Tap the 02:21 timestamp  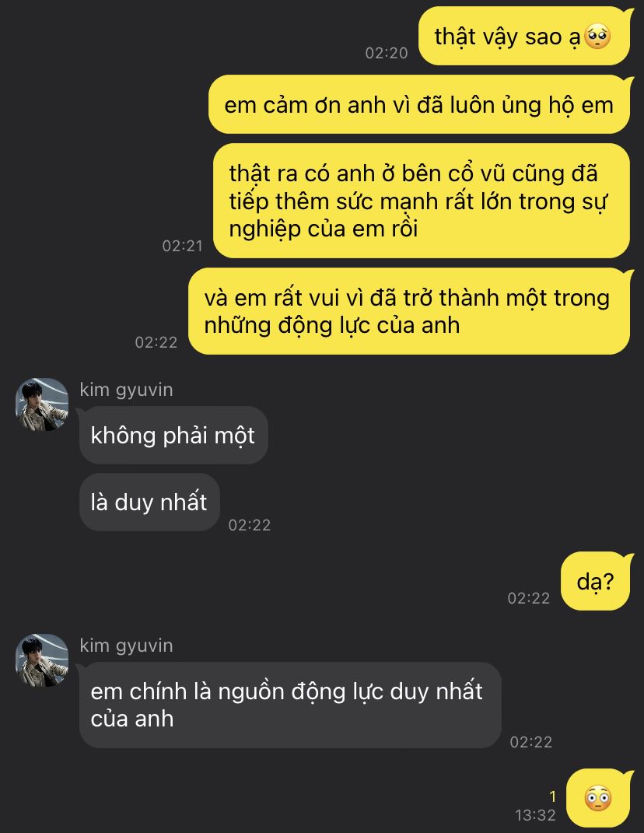pos(182,246)
